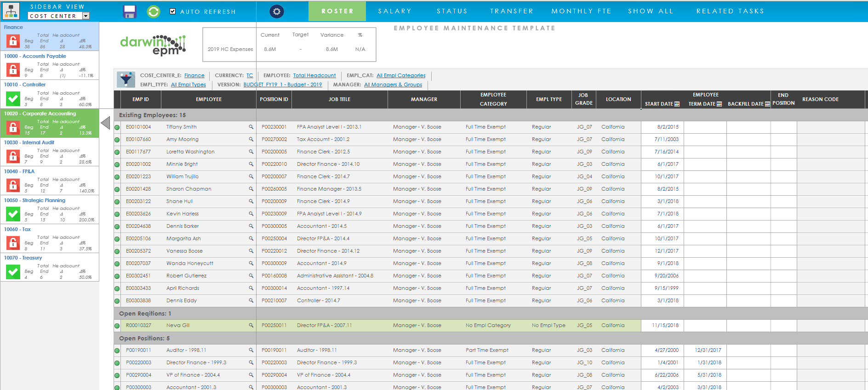The width and height of the screenshot is (868, 390).
Task: Click the All Managers & Groups link
Action: (393, 85)
